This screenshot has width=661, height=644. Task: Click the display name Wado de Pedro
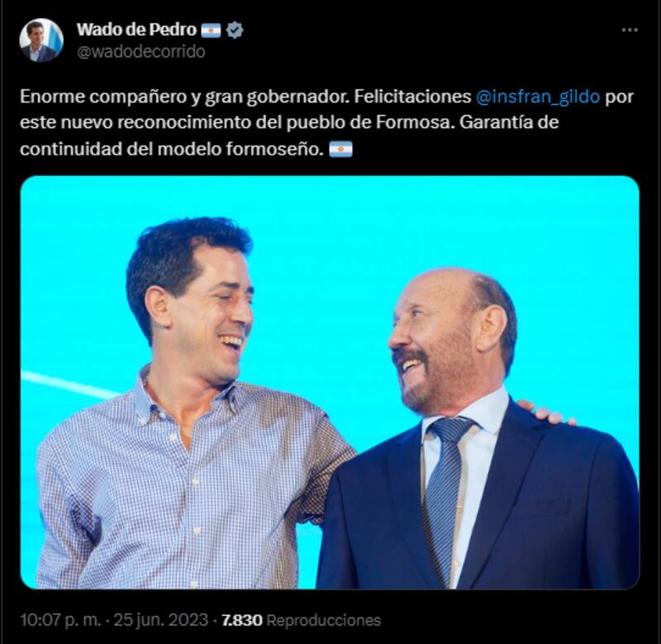click(136, 30)
